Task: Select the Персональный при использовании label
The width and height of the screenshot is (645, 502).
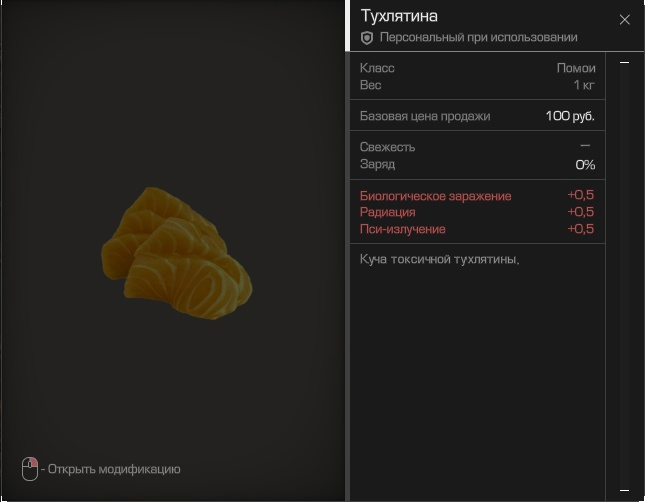Action: pyautogui.click(x=478, y=38)
